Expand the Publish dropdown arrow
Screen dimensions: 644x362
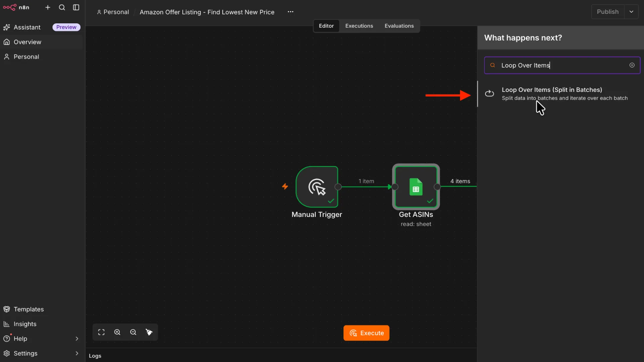click(631, 12)
